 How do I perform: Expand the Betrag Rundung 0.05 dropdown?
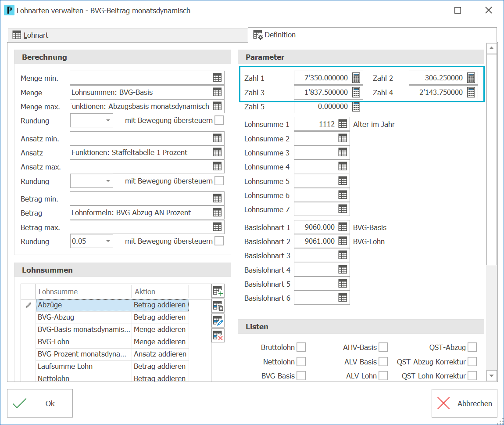tap(108, 241)
